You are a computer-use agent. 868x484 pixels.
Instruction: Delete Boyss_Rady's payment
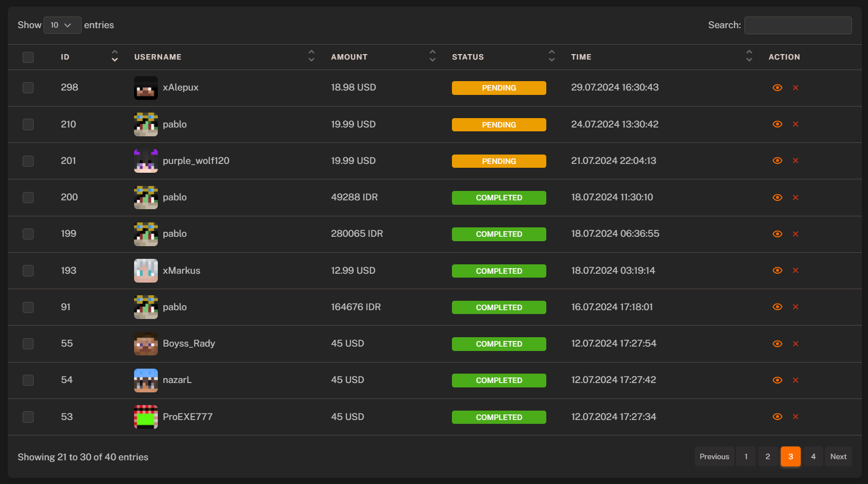click(x=796, y=344)
